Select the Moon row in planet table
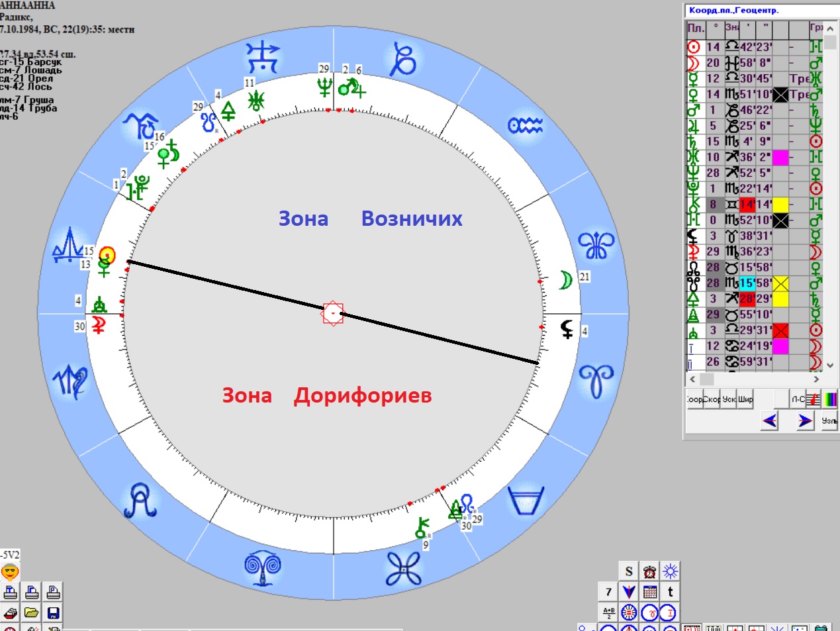Image resolution: width=840 pixels, height=631 pixels. 755,63
